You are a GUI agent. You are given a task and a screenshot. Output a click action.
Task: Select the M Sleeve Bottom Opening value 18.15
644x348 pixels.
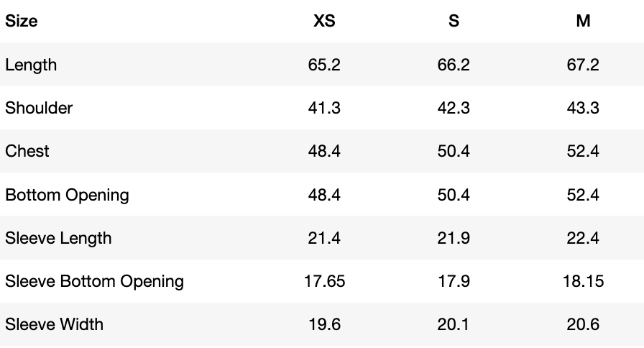[x=583, y=281]
